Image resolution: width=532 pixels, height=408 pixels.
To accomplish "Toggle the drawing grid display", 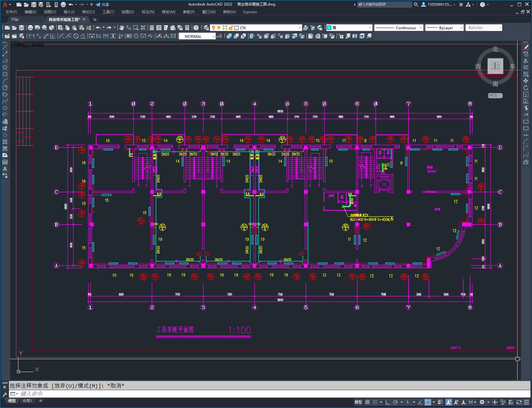I will click(x=367, y=402).
